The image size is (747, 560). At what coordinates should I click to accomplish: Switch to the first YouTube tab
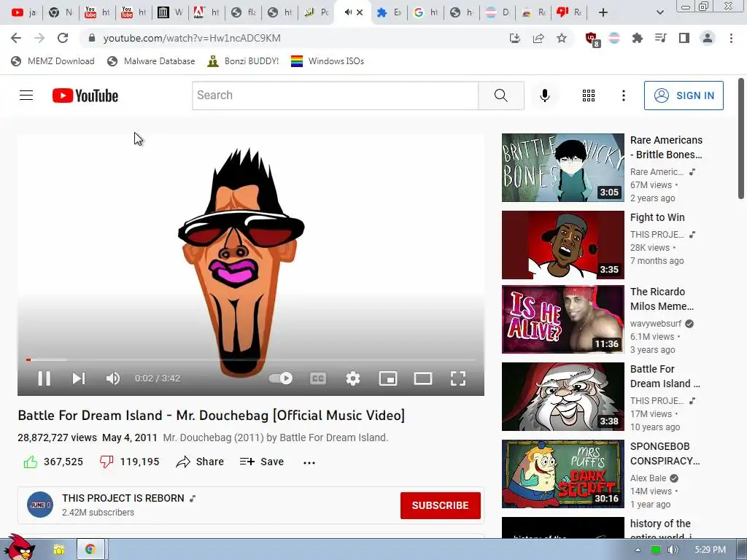[x=24, y=12]
